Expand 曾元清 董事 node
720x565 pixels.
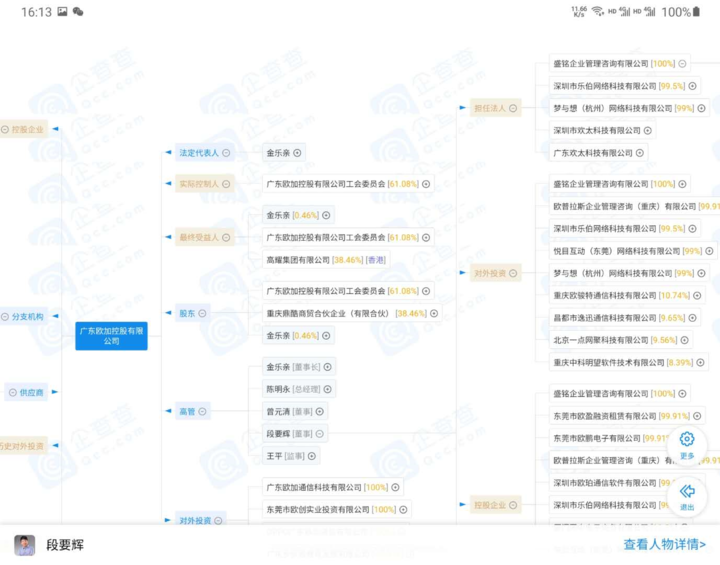(x=320, y=412)
